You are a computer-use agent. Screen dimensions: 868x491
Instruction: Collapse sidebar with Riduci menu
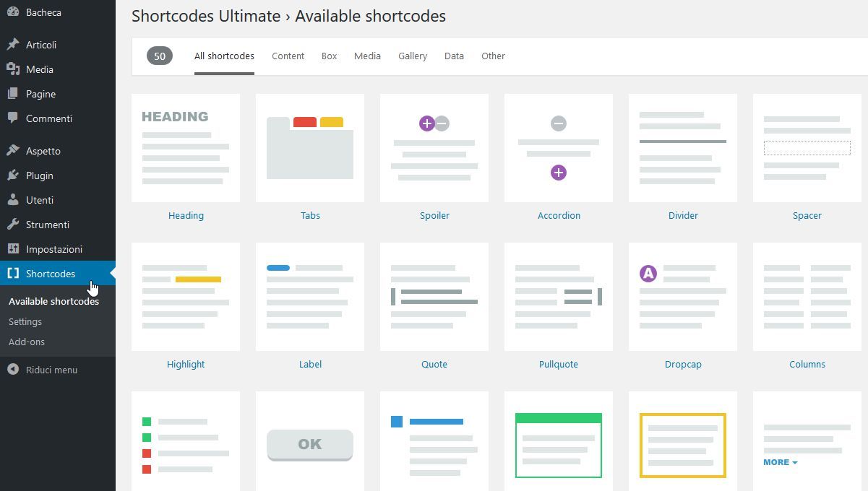[x=51, y=370]
